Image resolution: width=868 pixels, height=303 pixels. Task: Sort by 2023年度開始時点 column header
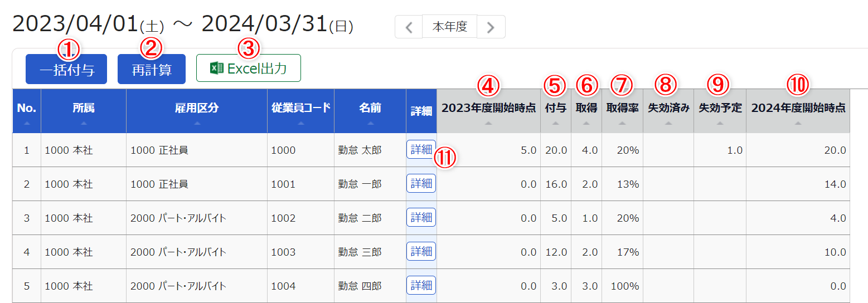pyautogui.click(x=488, y=111)
